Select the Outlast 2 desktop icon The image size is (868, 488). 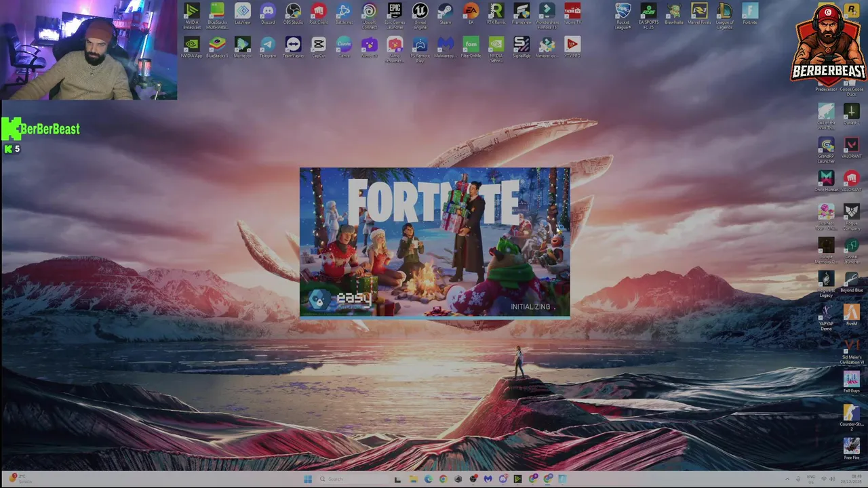(851, 114)
